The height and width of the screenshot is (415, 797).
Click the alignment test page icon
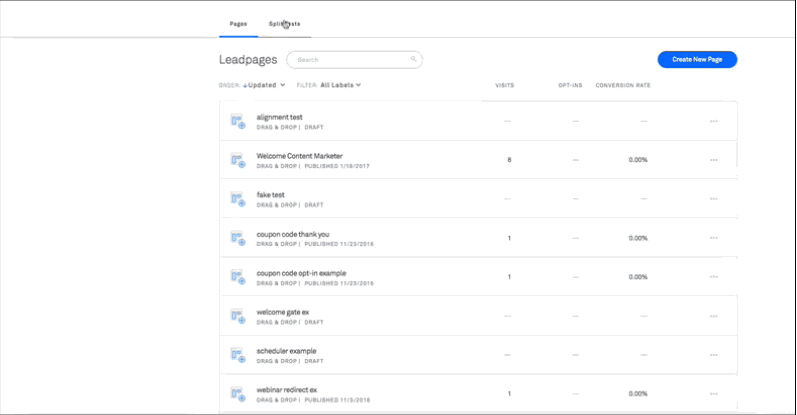(238, 122)
